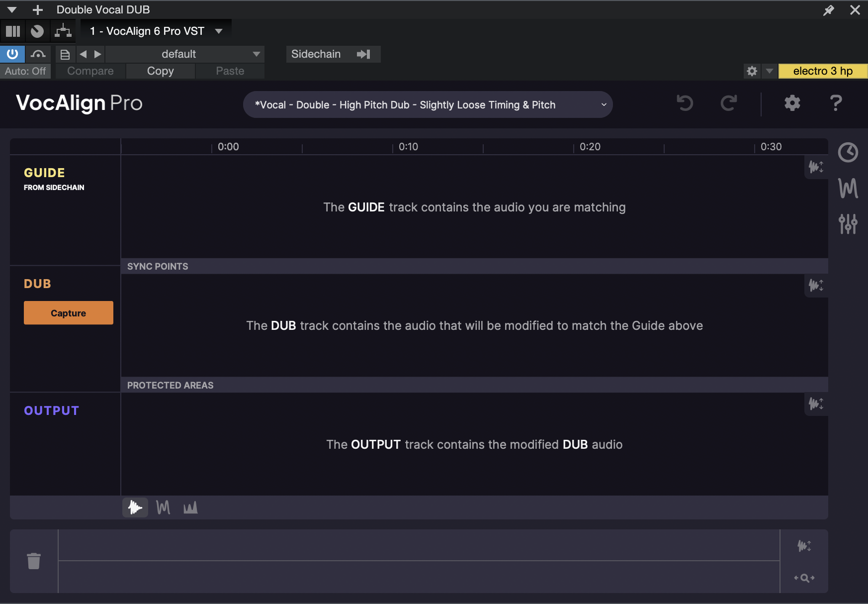
Task: Switch to Compare mode
Action: pos(90,71)
